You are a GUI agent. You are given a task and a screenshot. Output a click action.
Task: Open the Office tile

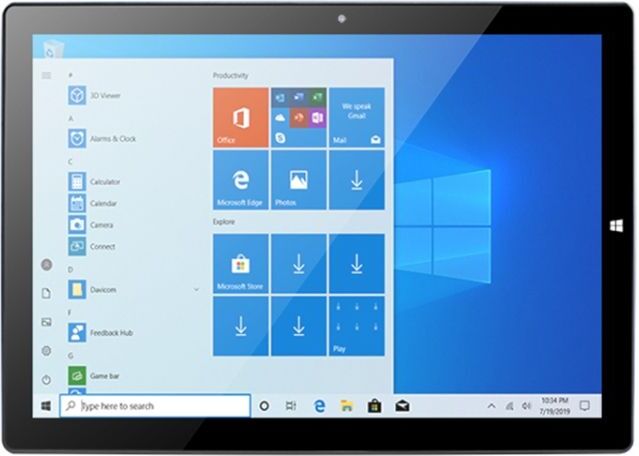tap(240, 117)
